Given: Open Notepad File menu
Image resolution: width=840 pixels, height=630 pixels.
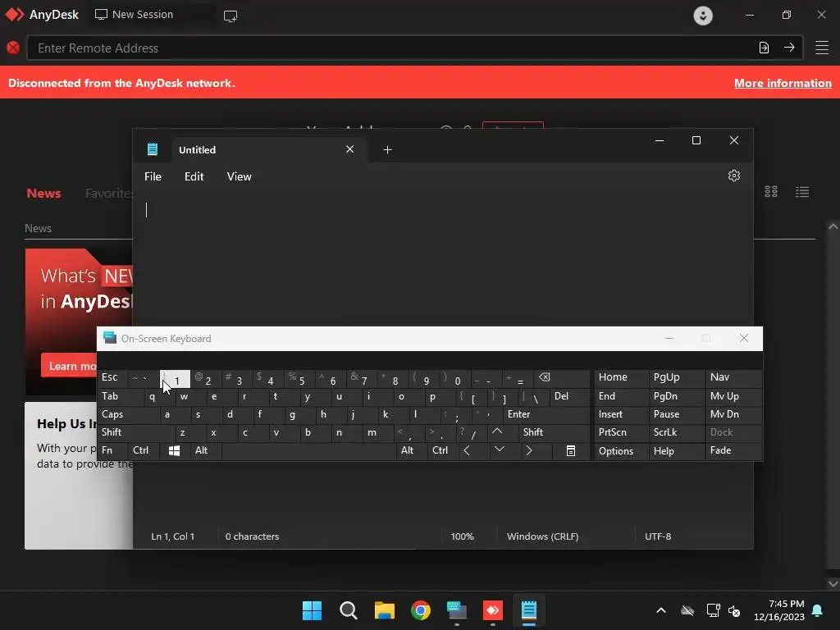Looking at the screenshot, I should pos(153,176).
